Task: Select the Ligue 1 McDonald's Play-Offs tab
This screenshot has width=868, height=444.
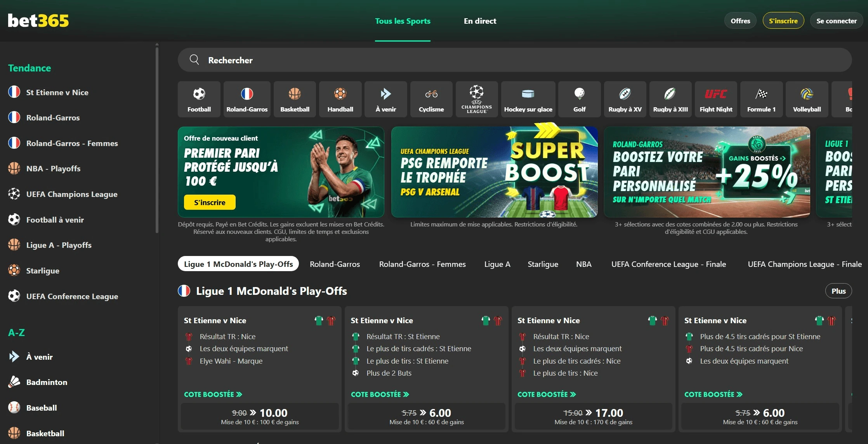Action: [238, 264]
